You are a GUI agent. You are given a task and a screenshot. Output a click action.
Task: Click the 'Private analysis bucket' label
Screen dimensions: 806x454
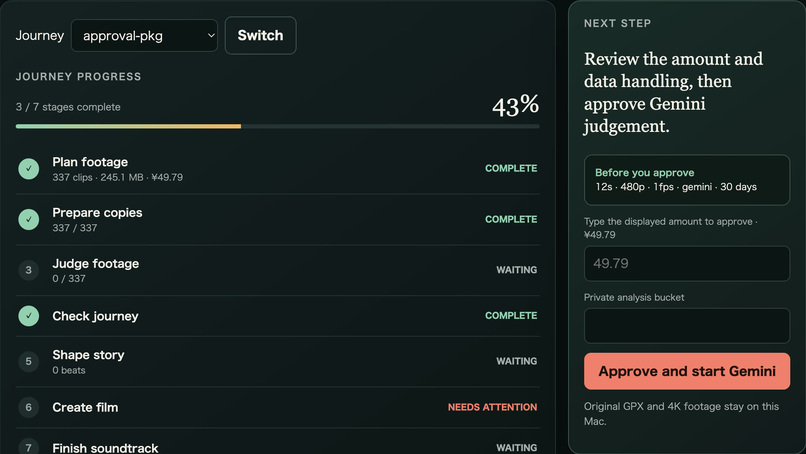click(634, 298)
